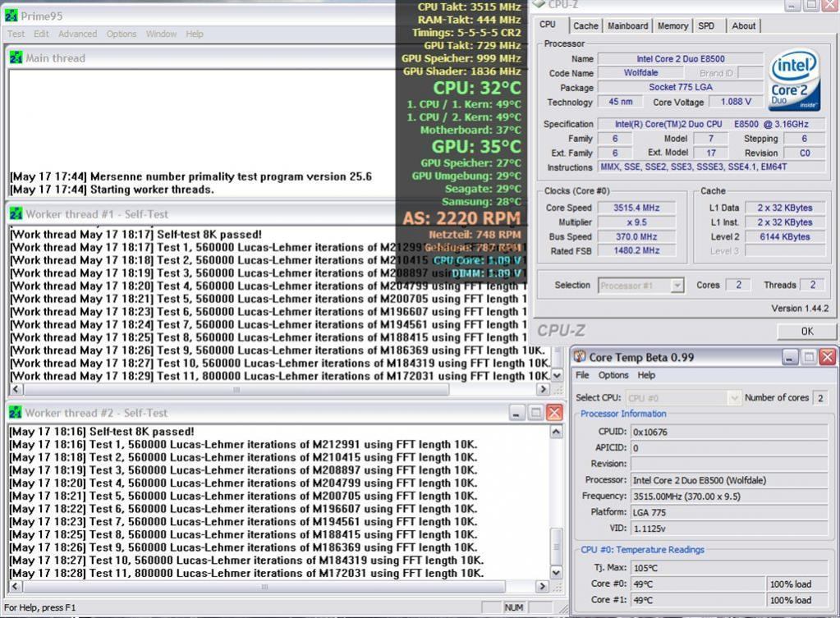This screenshot has width=840, height=618.
Task: Click the Name field Intel Core 2 Duo E8500
Action: click(681, 59)
